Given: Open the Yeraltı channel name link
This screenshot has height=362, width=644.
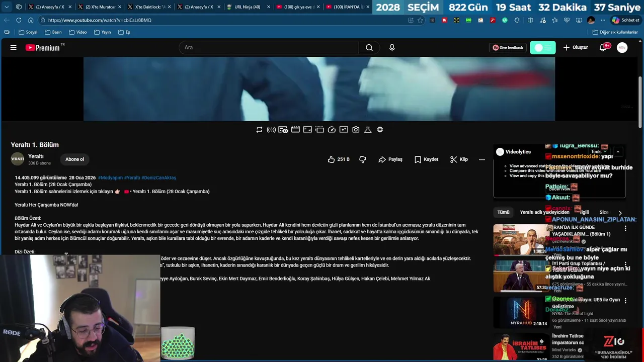Looking at the screenshot, I should pos(36,156).
